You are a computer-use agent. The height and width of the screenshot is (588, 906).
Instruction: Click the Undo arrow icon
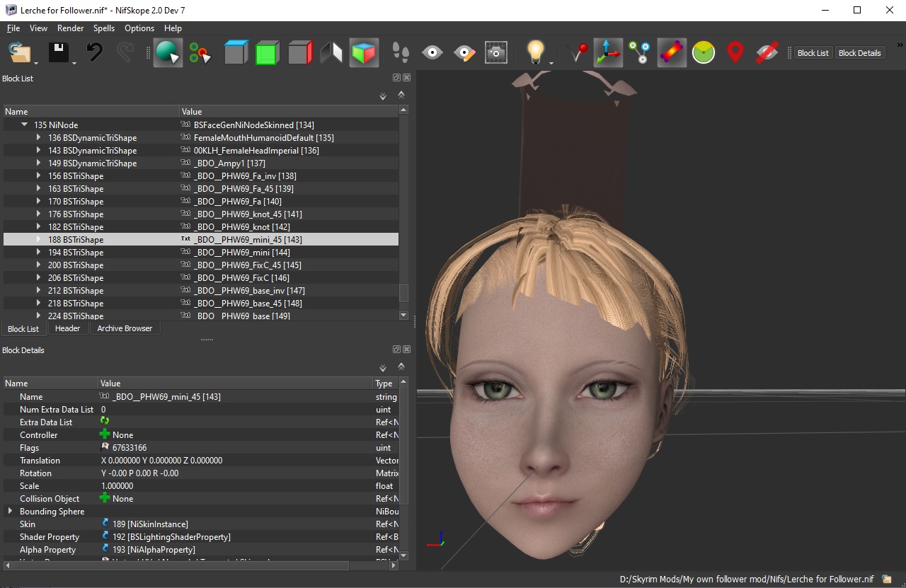point(94,53)
